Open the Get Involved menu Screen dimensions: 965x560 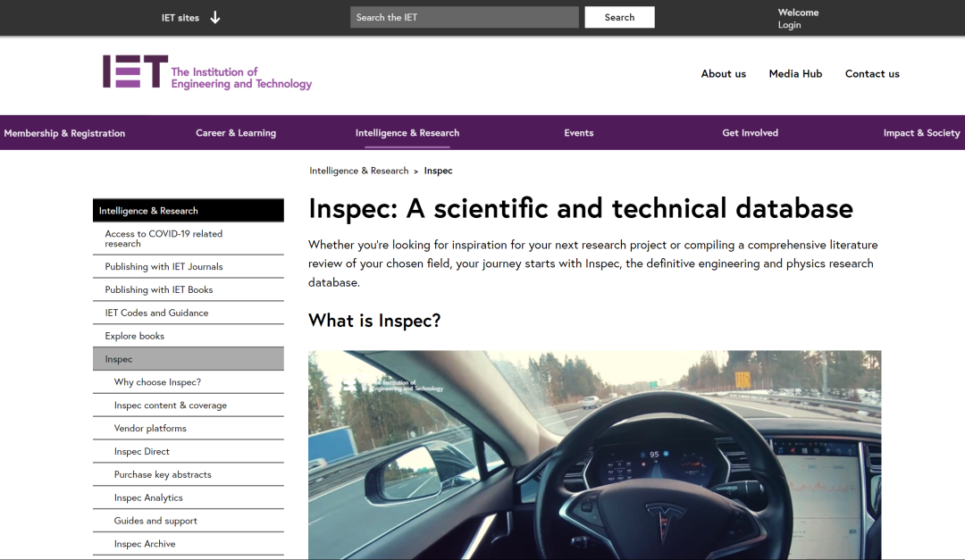point(750,133)
